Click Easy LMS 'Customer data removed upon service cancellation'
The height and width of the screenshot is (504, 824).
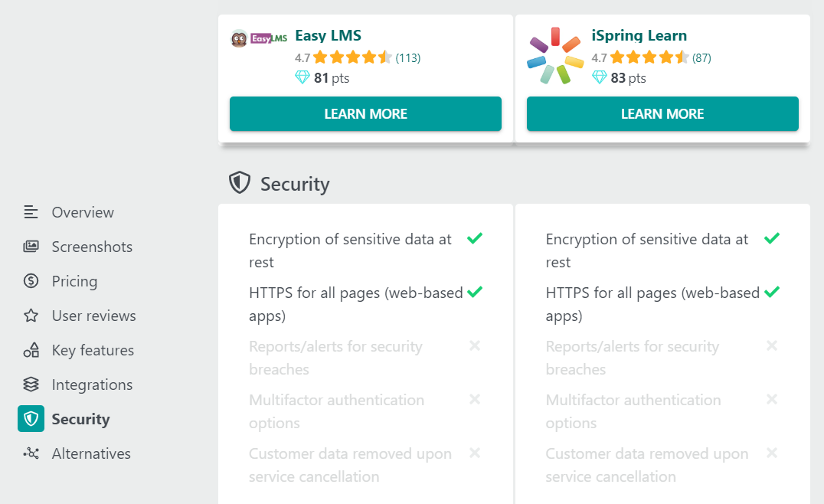351,465
